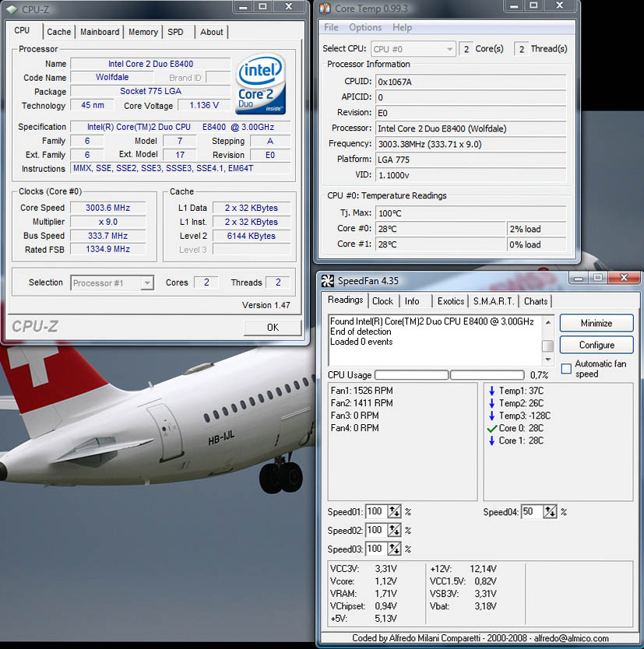Click SpeedFan log scroll up arrow
Viewport: 644px width, 649px height.
pos(548,322)
